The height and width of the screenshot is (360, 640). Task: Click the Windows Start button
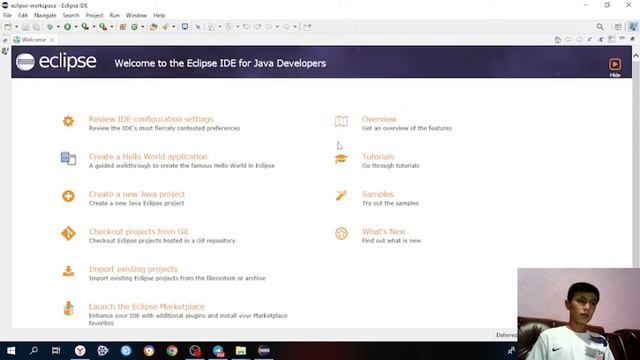(11, 351)
